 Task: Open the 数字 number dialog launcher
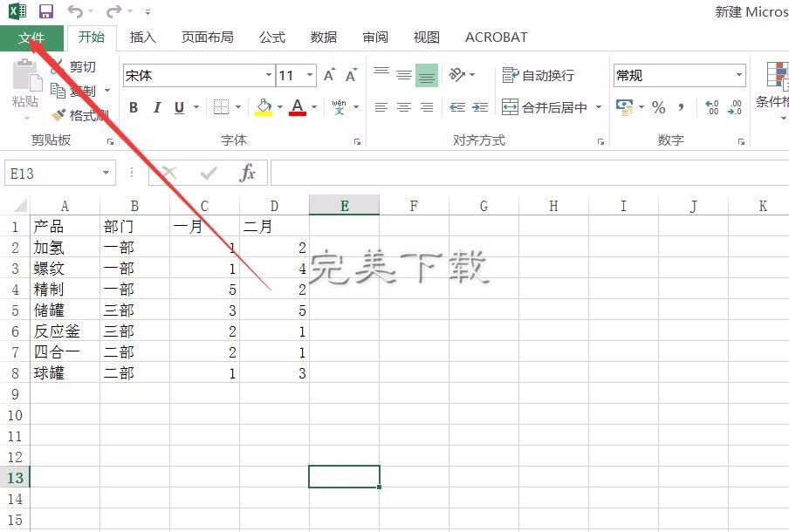(x=741, y=142)
